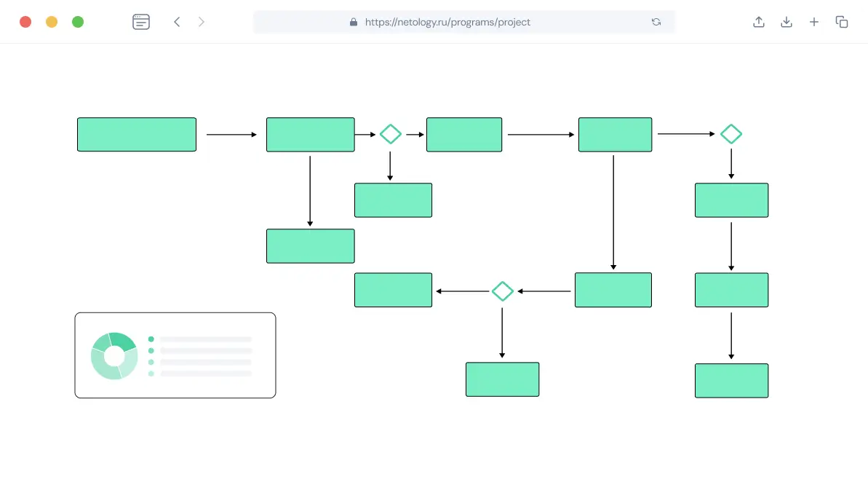Viewport: 868px width, 493px height.
Task: Go forward with the right chevron
Action: pyautogui.click(x=202, y=22)
